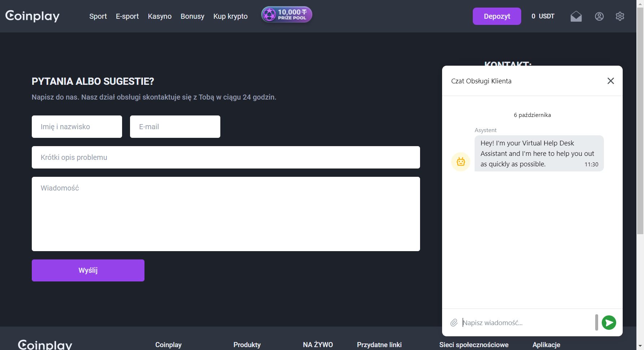Click Aplikacje footer heading
644x350 pixels.
click(x=546, y=345)
